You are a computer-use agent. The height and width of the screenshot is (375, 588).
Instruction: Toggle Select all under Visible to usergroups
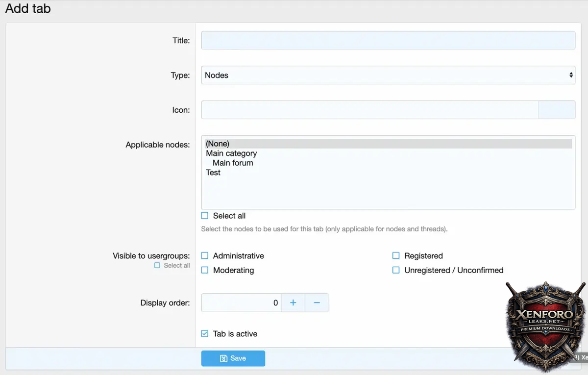click(x=157, y=266)
